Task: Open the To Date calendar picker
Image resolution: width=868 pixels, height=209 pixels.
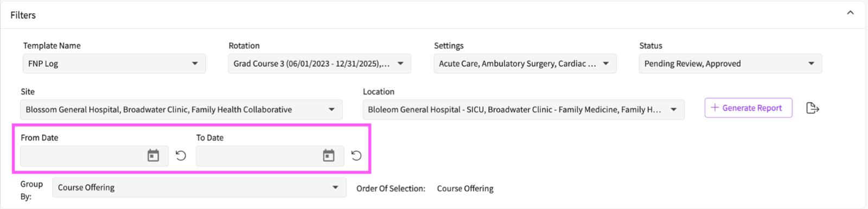Action: tap(329, 156)
